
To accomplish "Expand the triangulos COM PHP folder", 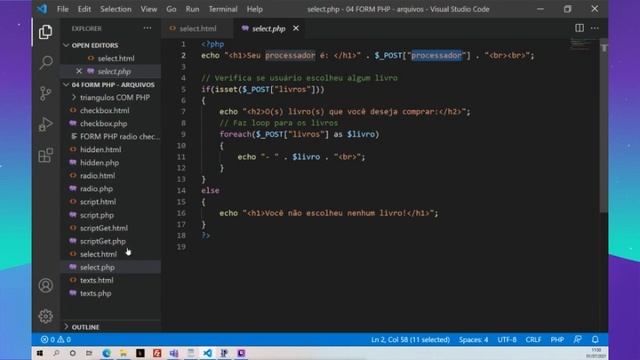I will 111,98.
